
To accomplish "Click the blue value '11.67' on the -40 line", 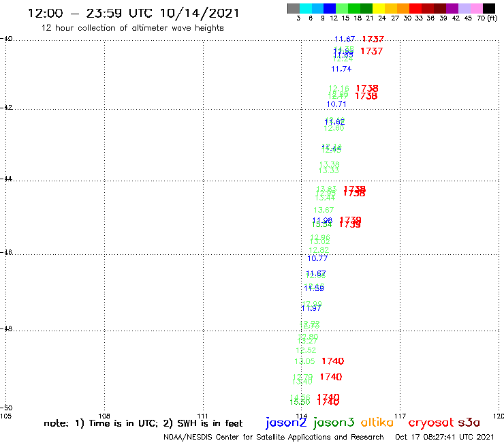I will coord(345,40).
